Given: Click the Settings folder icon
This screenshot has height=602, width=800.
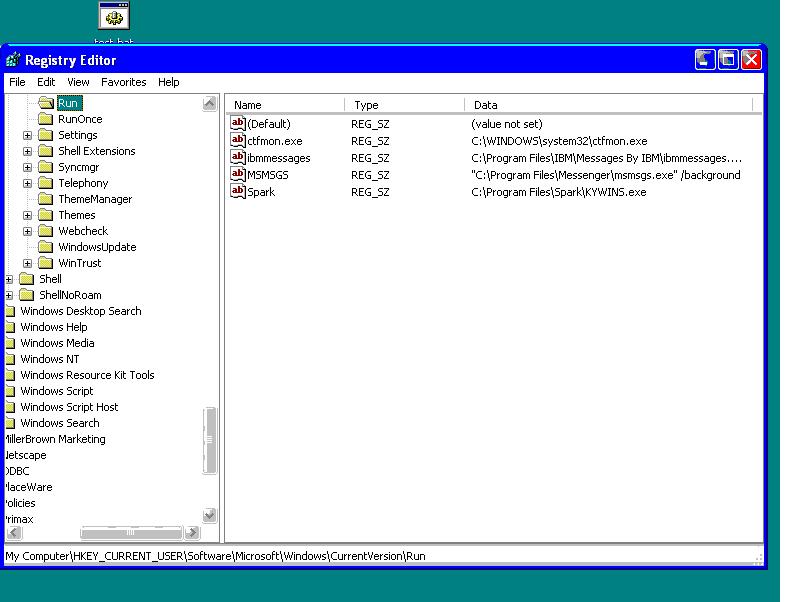Looking at the screenshot, I should coord(46,135).
